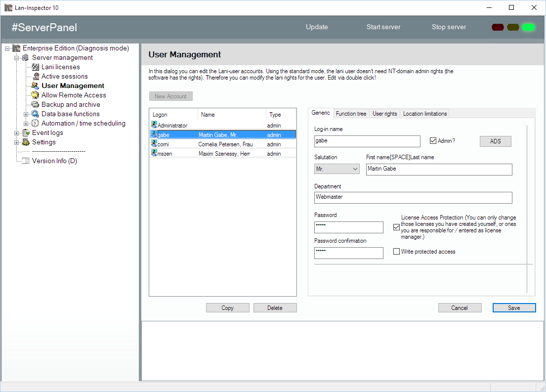Click the Lani licenses tree icon

click(x=36, y=67)
